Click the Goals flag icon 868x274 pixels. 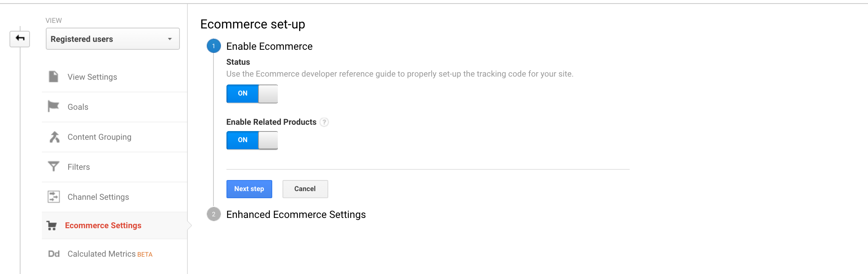pos(53,106)
